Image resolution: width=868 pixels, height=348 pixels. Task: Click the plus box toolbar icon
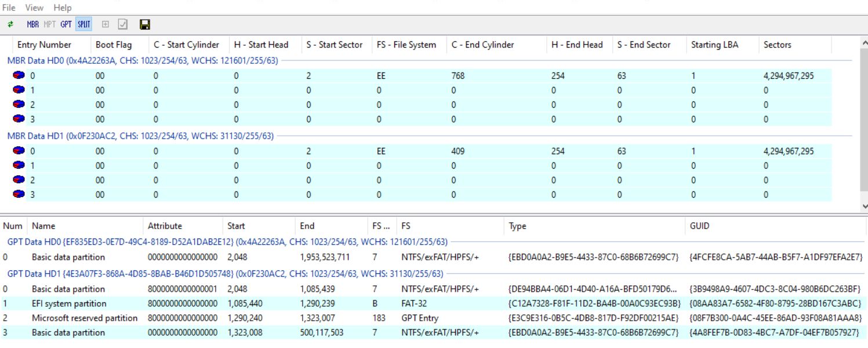[x=106, y=24]
